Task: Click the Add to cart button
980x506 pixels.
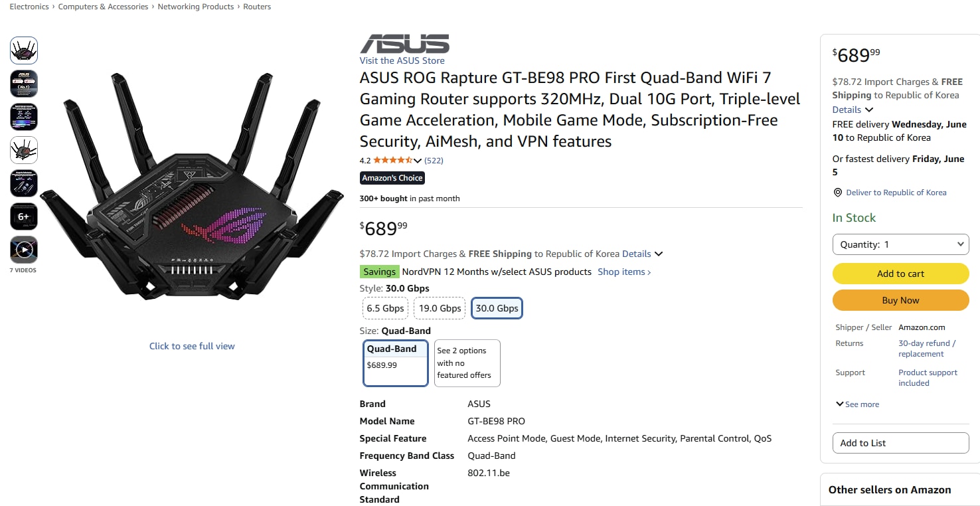Action: (901, 274)
